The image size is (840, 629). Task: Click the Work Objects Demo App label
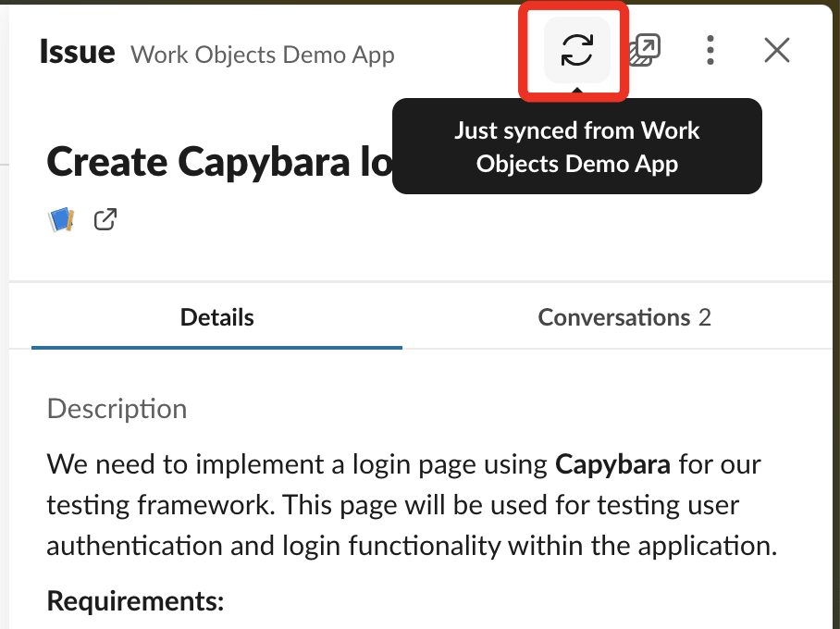262,55
